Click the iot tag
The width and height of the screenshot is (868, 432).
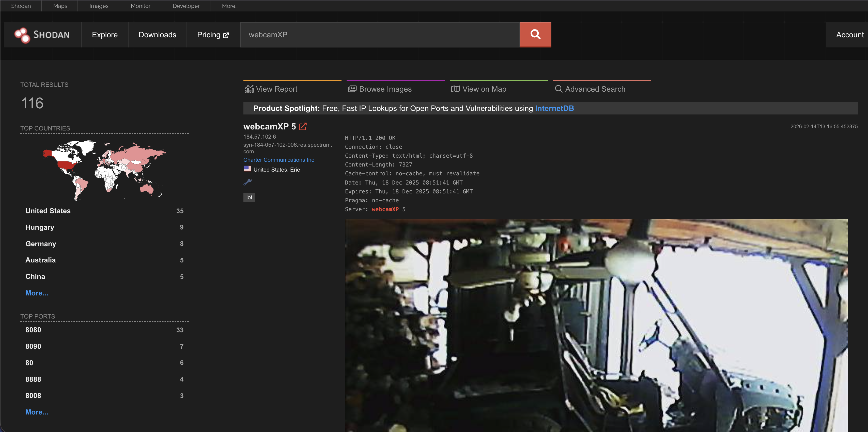click(x=249, y=197)
